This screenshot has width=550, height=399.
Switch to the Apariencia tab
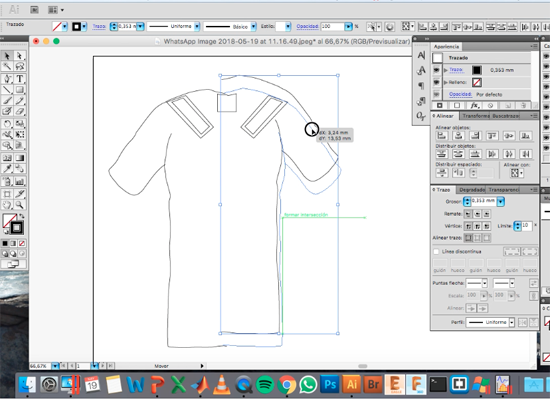pos(446,47)
